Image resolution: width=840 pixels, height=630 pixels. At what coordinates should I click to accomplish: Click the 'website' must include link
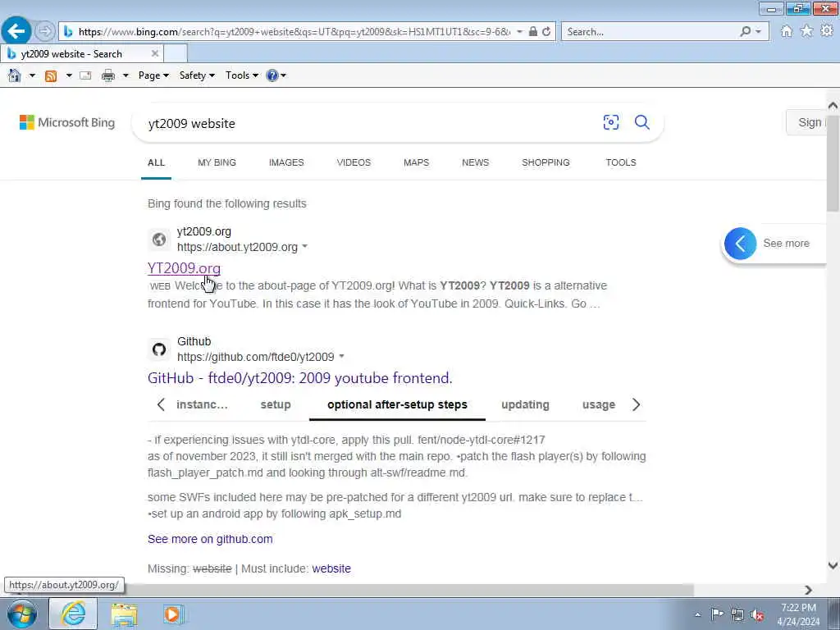coord(331,568)
